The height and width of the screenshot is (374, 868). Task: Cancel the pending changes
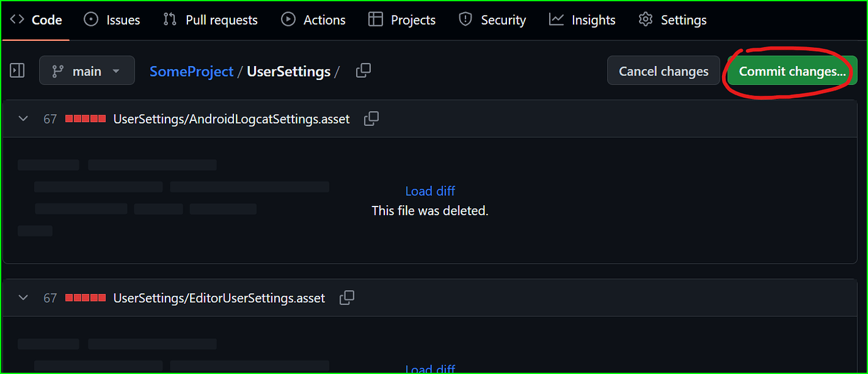(x=663, y=70)
